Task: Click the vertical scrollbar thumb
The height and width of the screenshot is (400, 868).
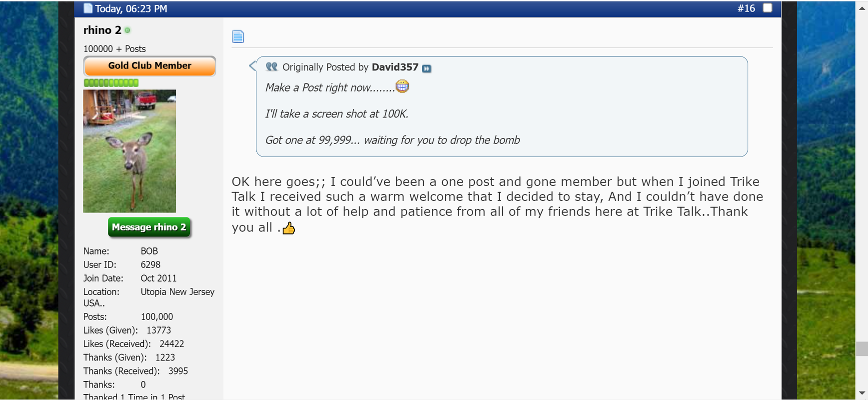Action: (862, 348)
